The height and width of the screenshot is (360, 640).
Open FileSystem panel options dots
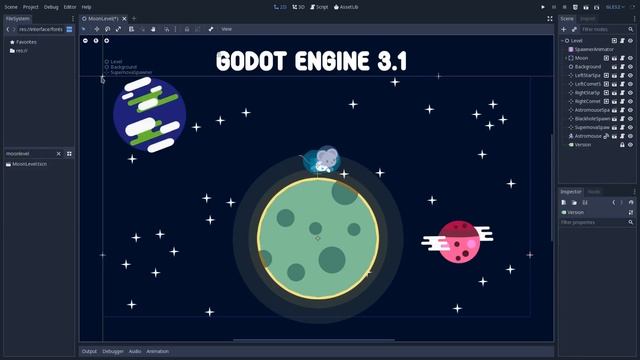73,18
